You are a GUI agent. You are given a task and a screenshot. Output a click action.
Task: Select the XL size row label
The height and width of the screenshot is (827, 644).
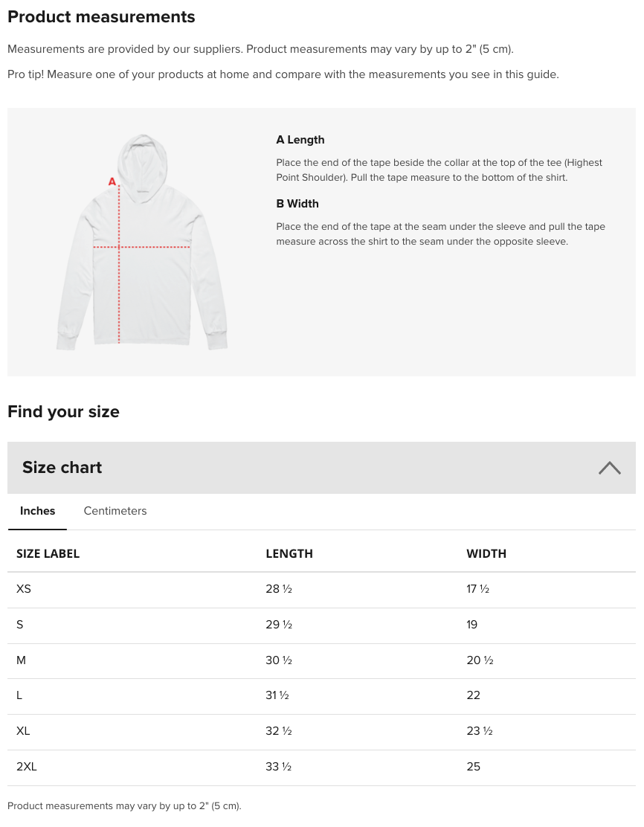[23, 731]
